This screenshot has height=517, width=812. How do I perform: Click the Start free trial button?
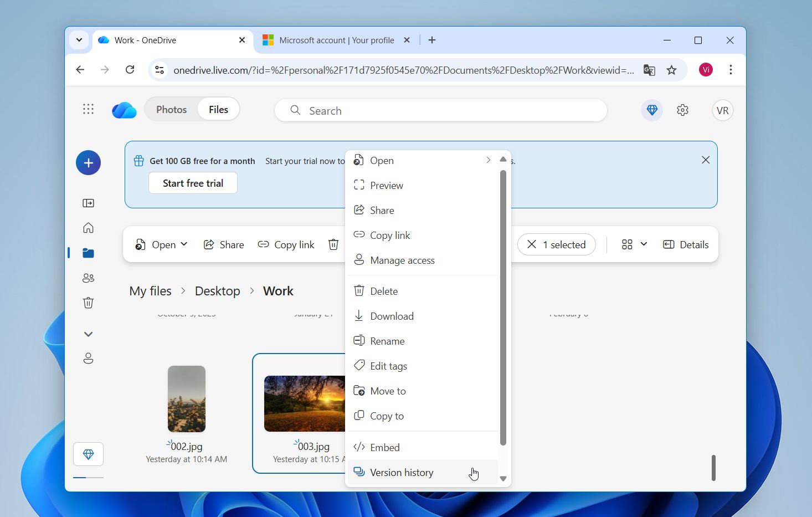(193, 183)
